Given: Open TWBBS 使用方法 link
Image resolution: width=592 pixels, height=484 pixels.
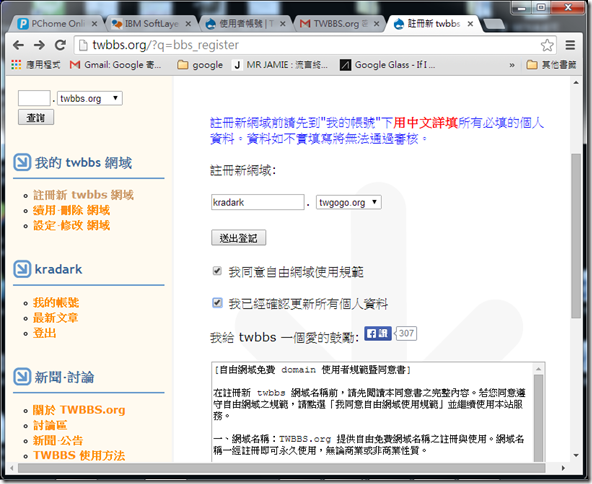Looking at the screenshot, I should [x=79, y=456].
